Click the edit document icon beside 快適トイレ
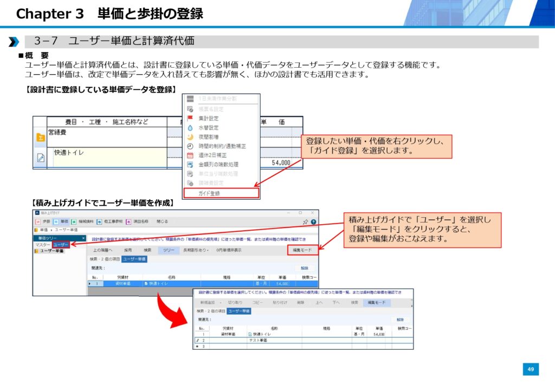 click(x=41, y=158)
